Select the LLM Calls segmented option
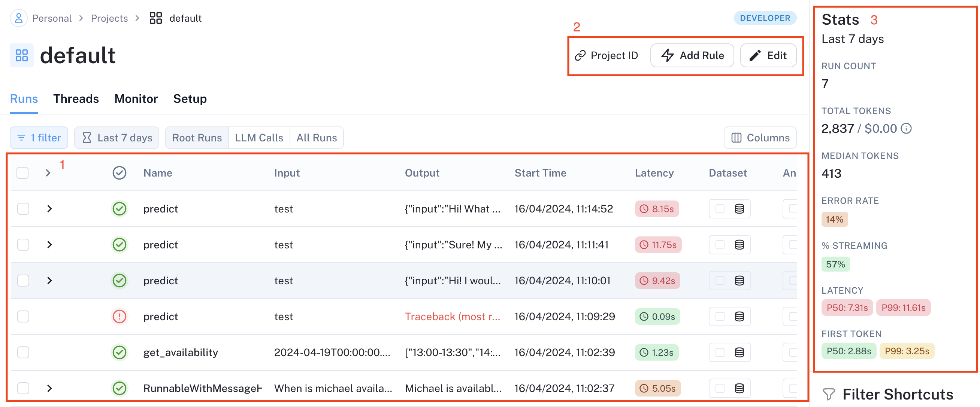The width and height of the screenshot is (980, 407). (259, 138)
